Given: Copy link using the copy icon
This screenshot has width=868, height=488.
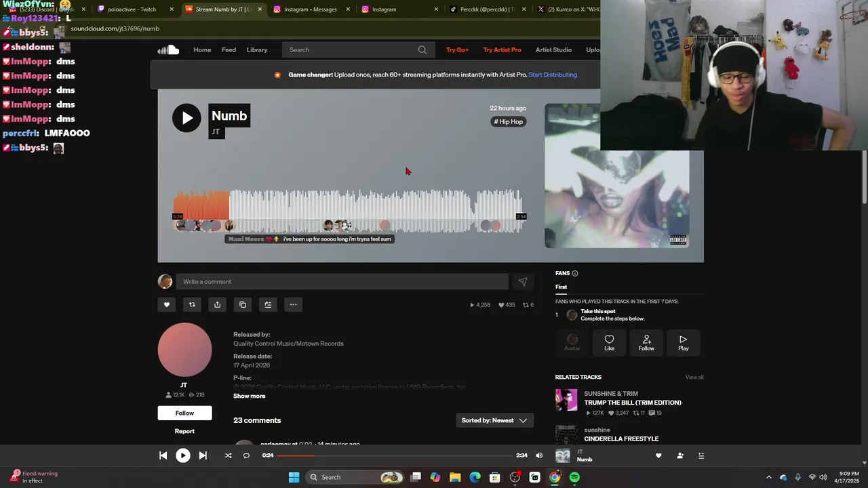Looking at the screenshot, I should pyautogui.click(x=243, y=304).
